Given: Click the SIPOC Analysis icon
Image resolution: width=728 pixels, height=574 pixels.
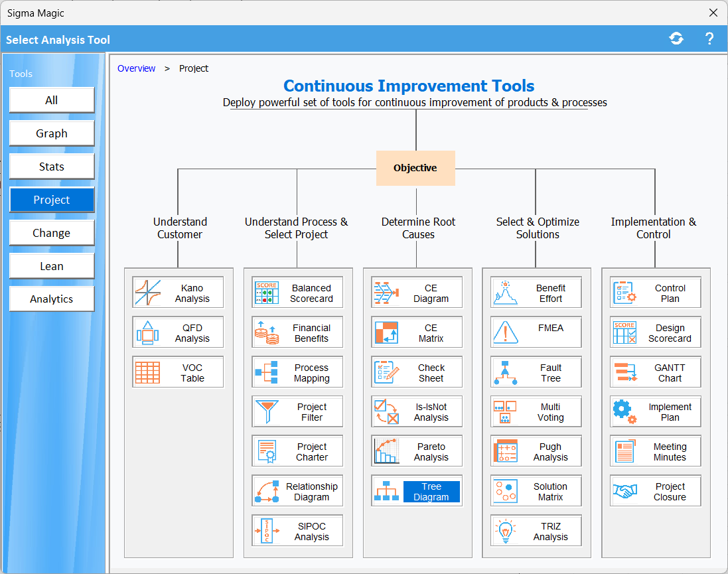Looking at the screenshot, I should pos(267,531).
